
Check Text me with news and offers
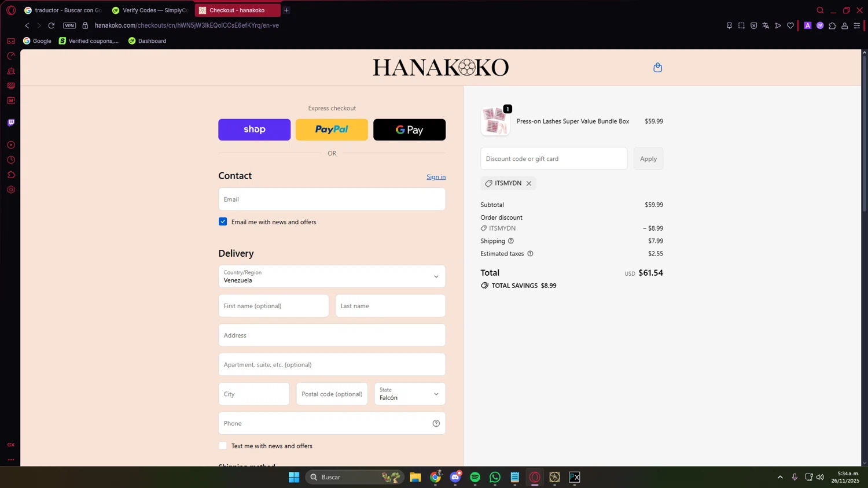[x=223, y=446]
